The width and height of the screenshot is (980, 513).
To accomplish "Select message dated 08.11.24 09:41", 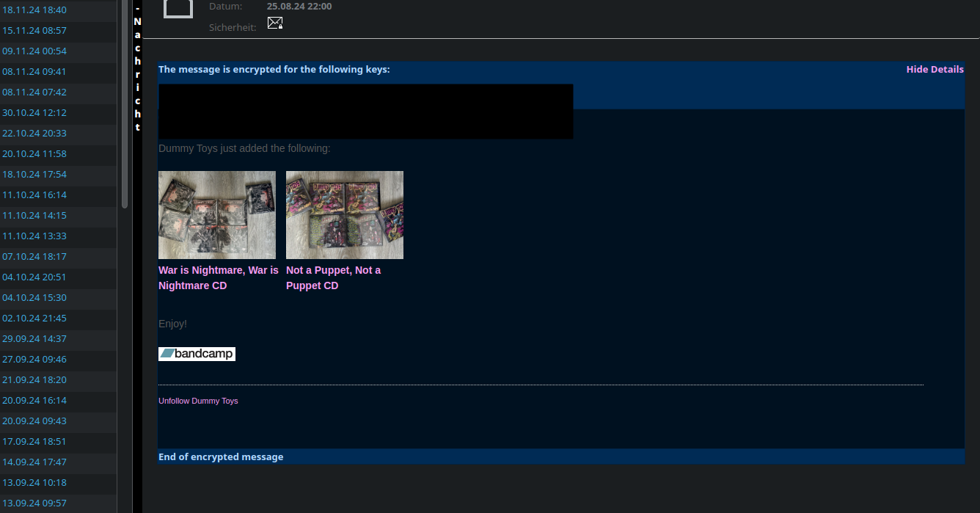I will coord(59,72).
